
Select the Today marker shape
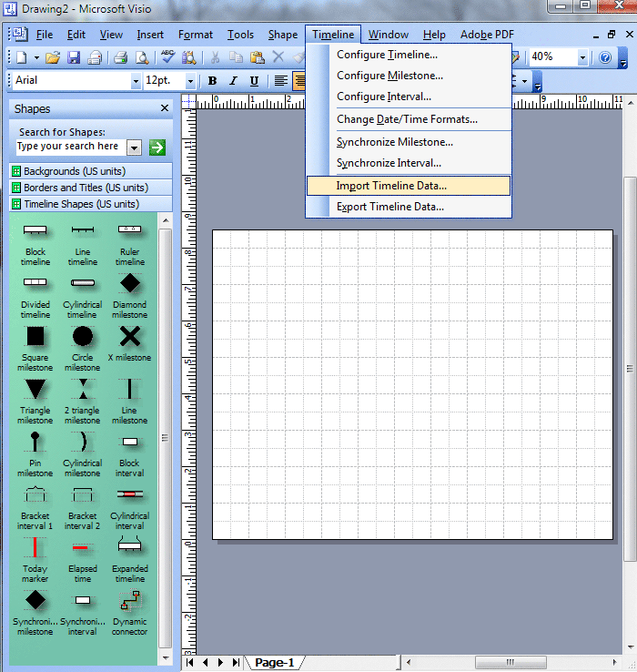click(x=35, y=560)
